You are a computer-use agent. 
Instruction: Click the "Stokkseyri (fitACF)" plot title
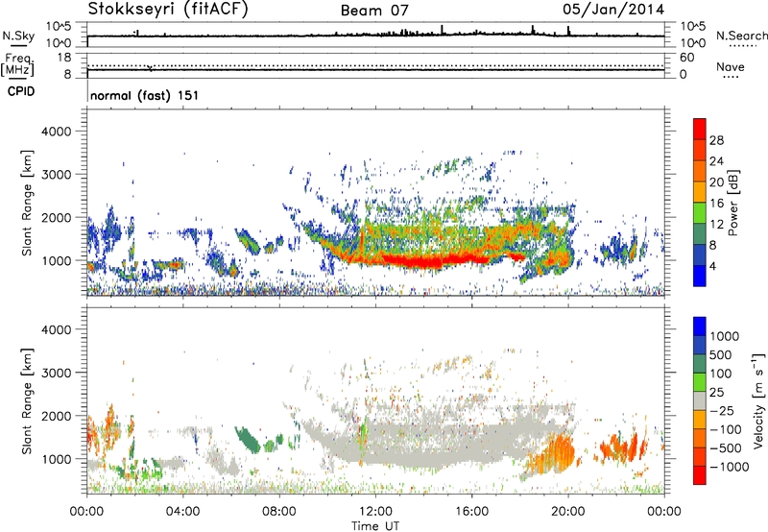[168, 10]
